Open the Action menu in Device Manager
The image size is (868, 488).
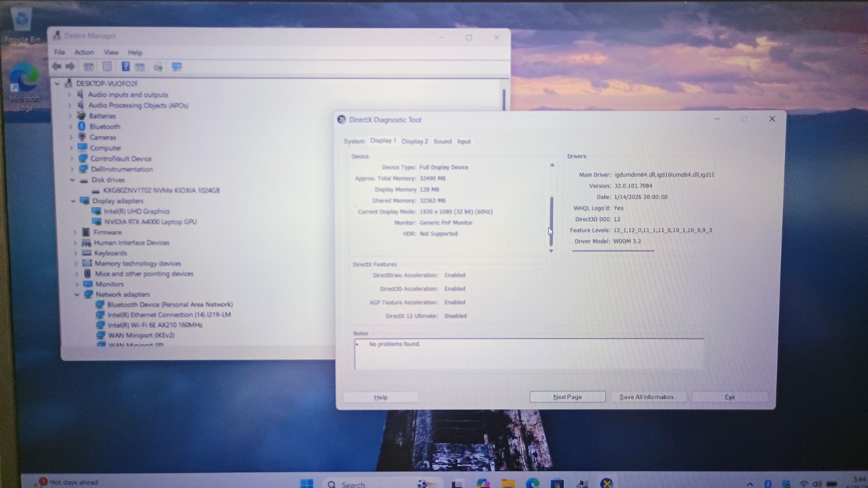pos(84,52)
